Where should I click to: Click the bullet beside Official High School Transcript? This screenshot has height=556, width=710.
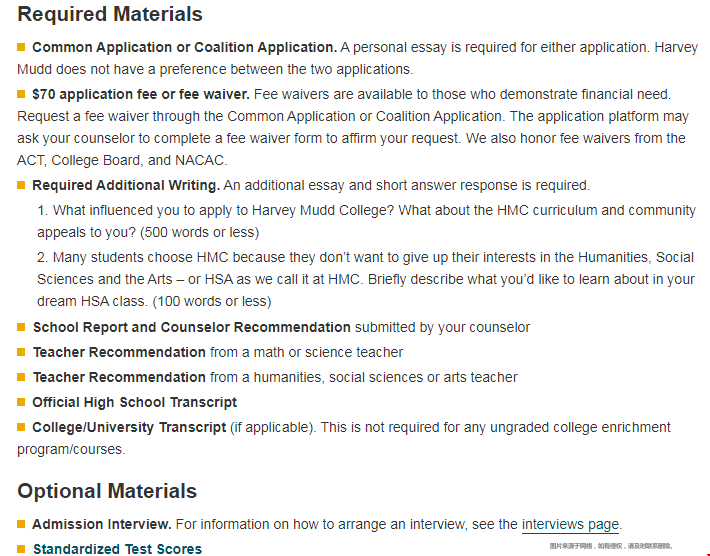click(21, 402)
